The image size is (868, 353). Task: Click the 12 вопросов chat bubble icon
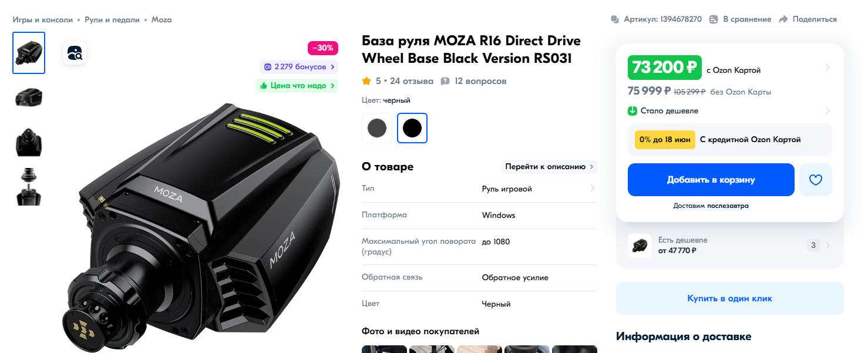click(x=445, y=81)
